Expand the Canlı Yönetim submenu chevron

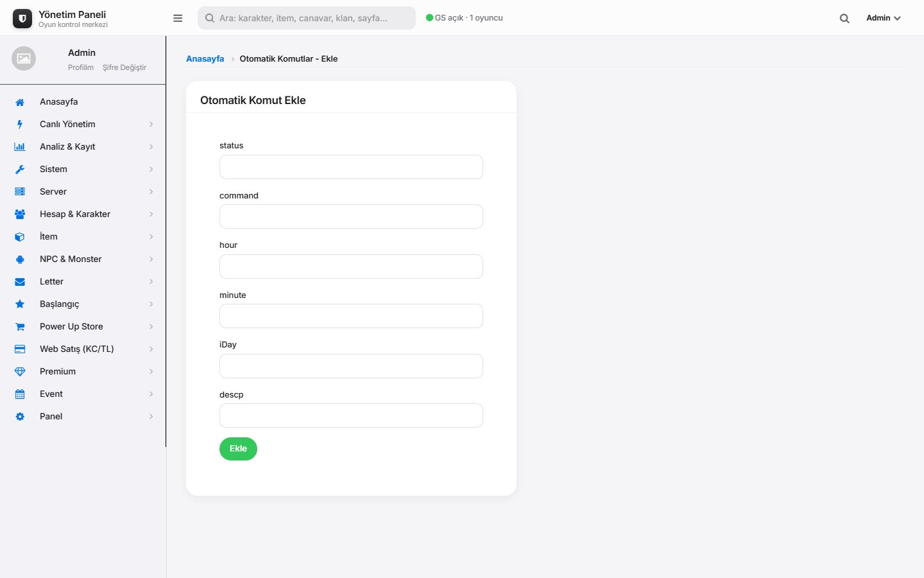tap(151, 125)
